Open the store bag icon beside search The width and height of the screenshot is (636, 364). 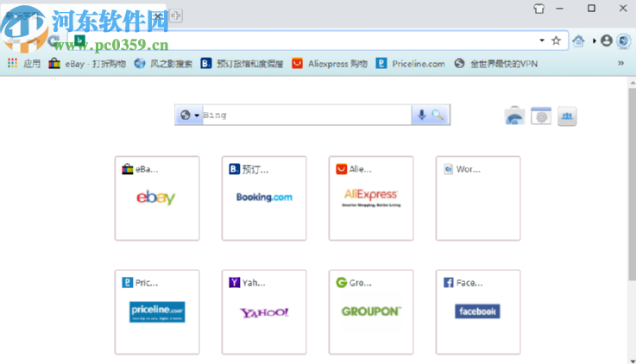(x=514, y=116)
